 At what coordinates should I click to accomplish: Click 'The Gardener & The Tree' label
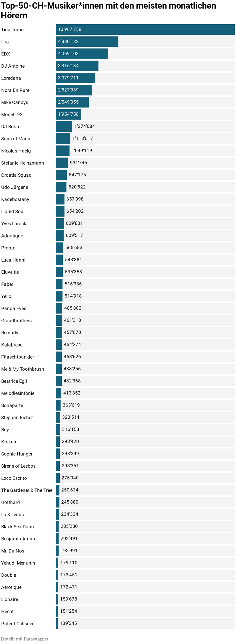(x=27, y=490)
